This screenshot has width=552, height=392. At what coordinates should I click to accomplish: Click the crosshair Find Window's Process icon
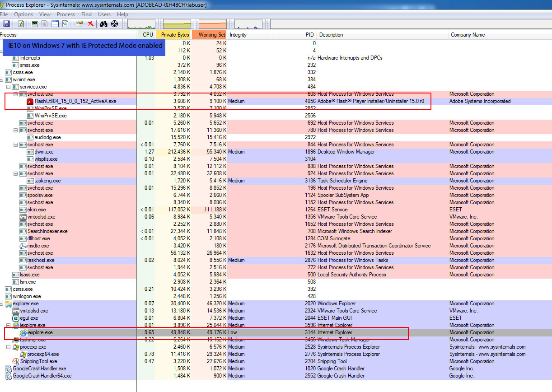click(114, 24)
